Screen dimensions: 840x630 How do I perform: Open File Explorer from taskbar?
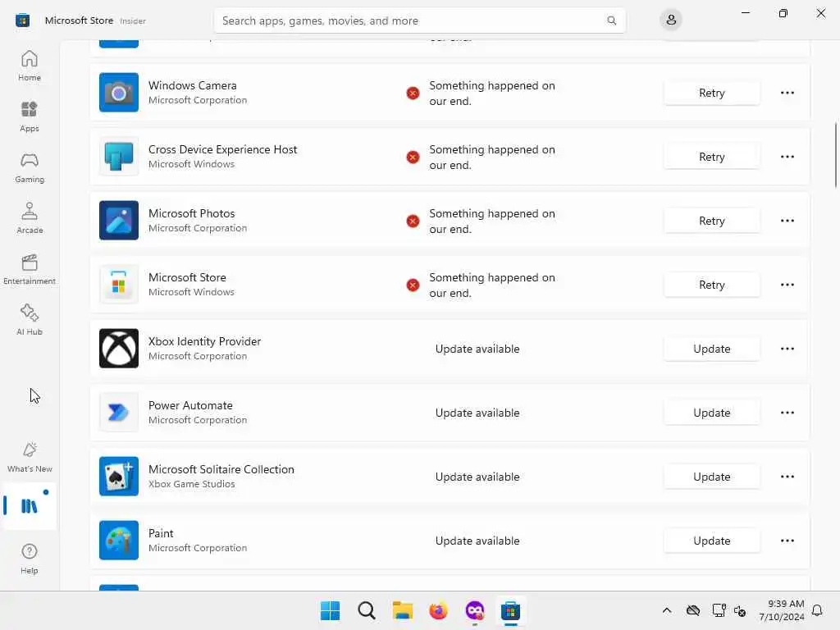pos(402,610)
